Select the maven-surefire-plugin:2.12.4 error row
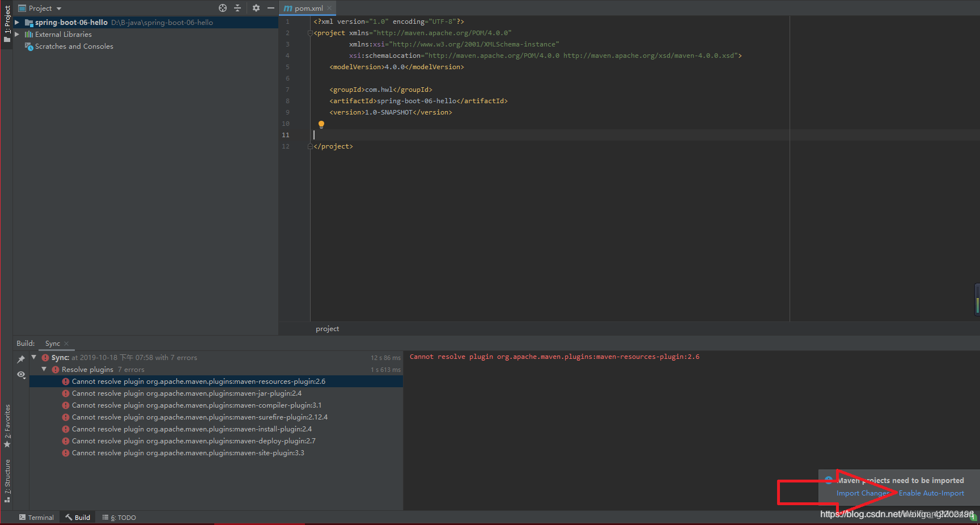Viewport: 980px width, 525px height. click(x=216, y=417)
